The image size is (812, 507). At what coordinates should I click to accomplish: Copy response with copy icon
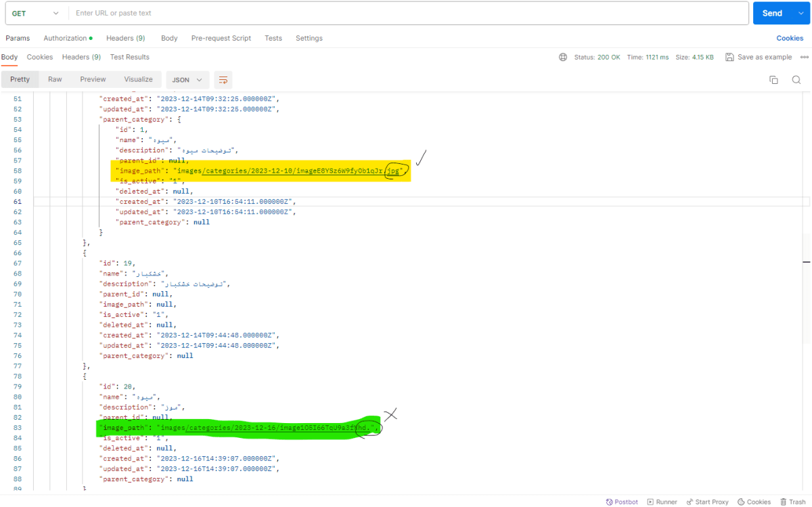click(x=773, y=80)
